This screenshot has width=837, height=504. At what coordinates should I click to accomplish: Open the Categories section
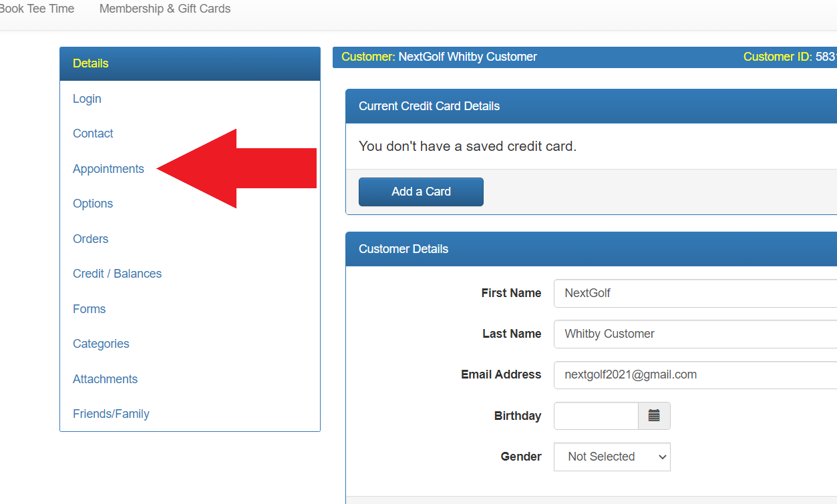tap(101, 344)
